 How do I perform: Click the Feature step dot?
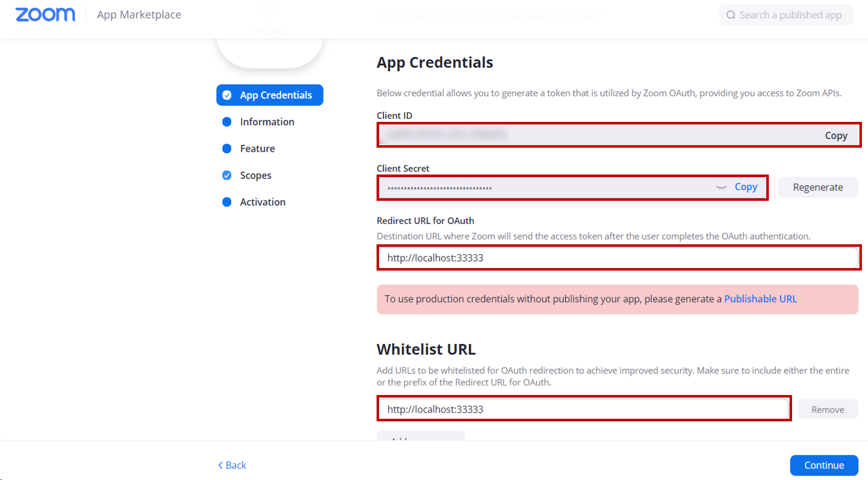pos(227,149)
